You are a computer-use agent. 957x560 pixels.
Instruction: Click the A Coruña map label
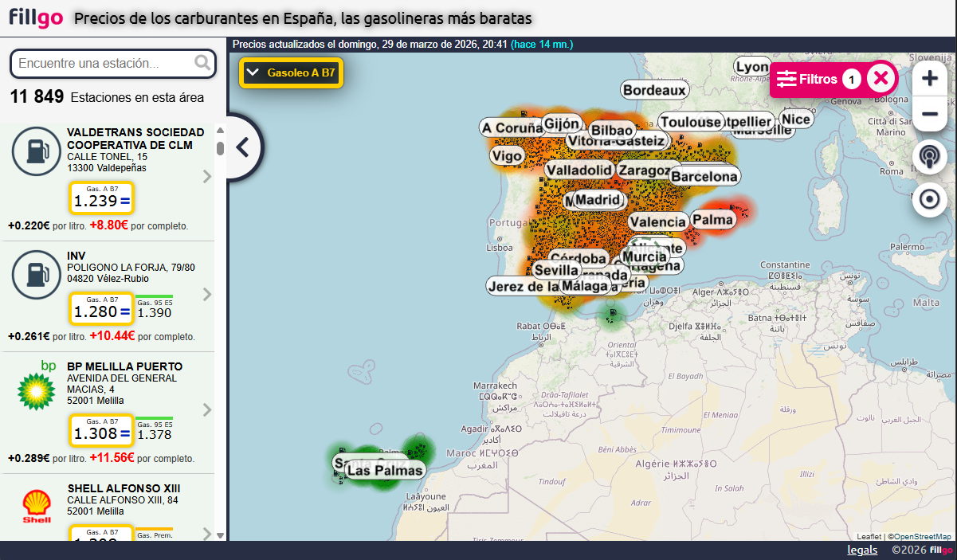512,127
